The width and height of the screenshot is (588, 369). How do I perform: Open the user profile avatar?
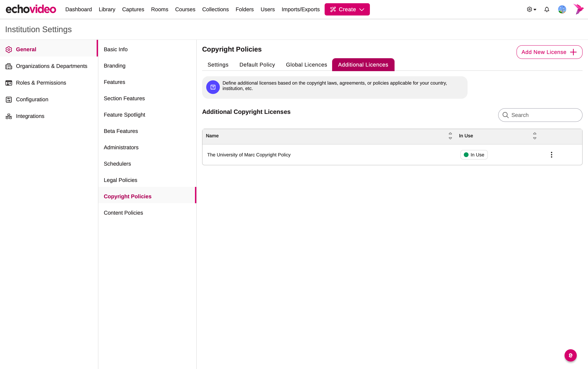click(562, 9)
